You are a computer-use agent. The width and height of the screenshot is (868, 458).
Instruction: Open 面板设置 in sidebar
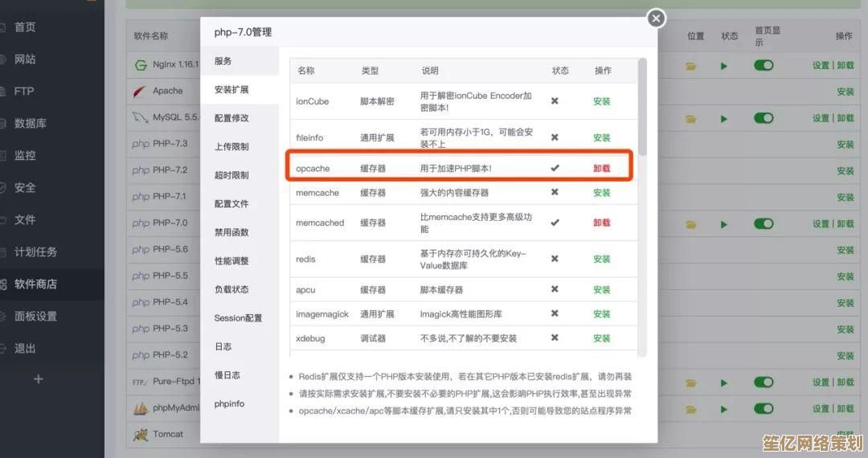(x=35, y=316)
